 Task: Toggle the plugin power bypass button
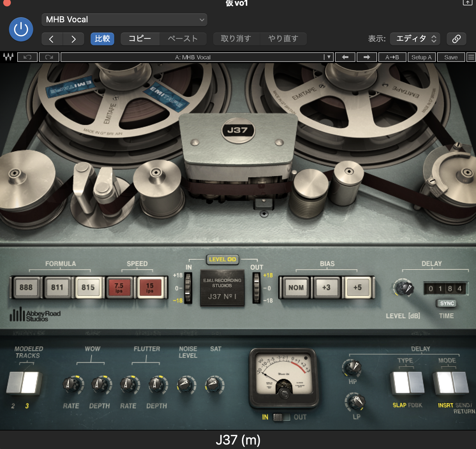coord(21,29)
